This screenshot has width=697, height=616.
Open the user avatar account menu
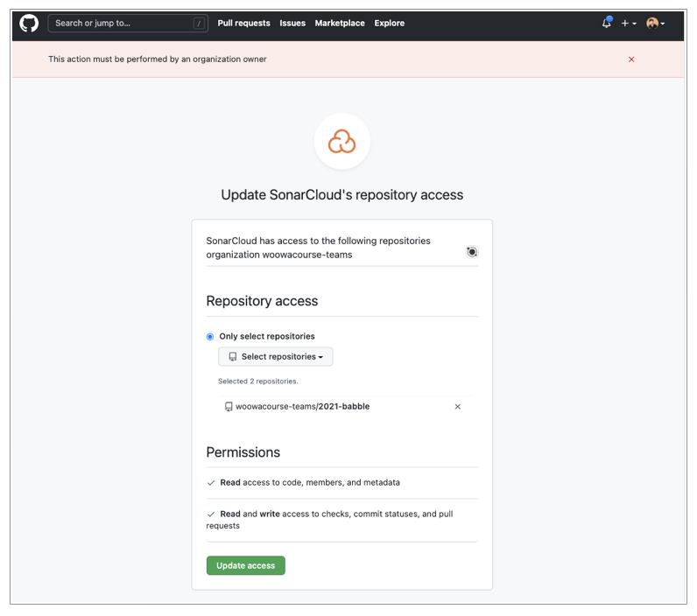[x=655, y=23]
